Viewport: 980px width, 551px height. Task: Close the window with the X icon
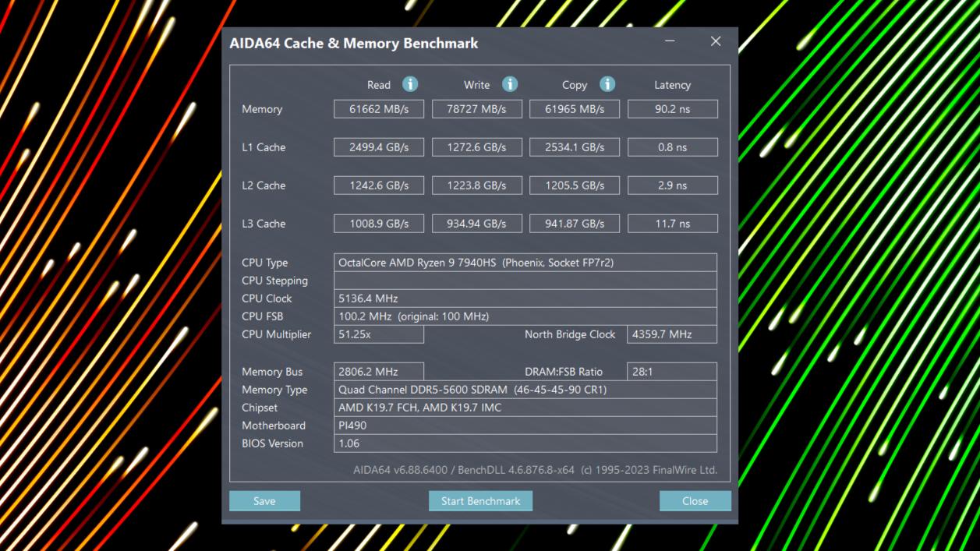716,41
